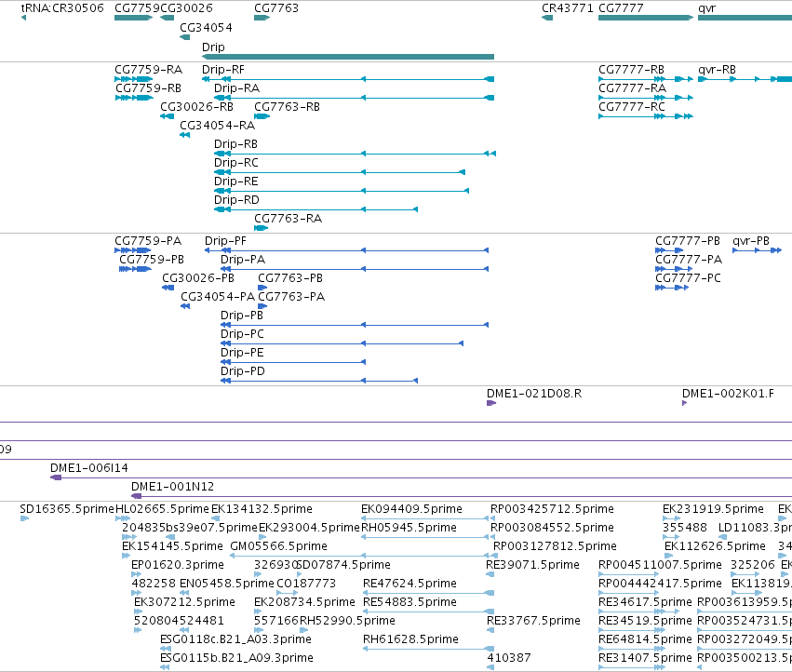The width and height of the screenshot is (792, 672).
Task: Click the Drip-RB transcript label
Action: click(x=235, y=144)
